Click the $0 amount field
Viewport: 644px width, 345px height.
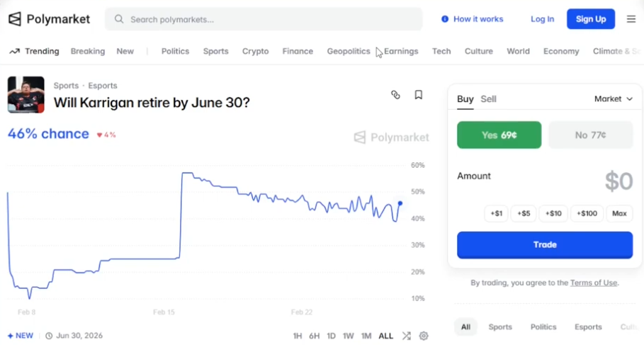point(618,181)
